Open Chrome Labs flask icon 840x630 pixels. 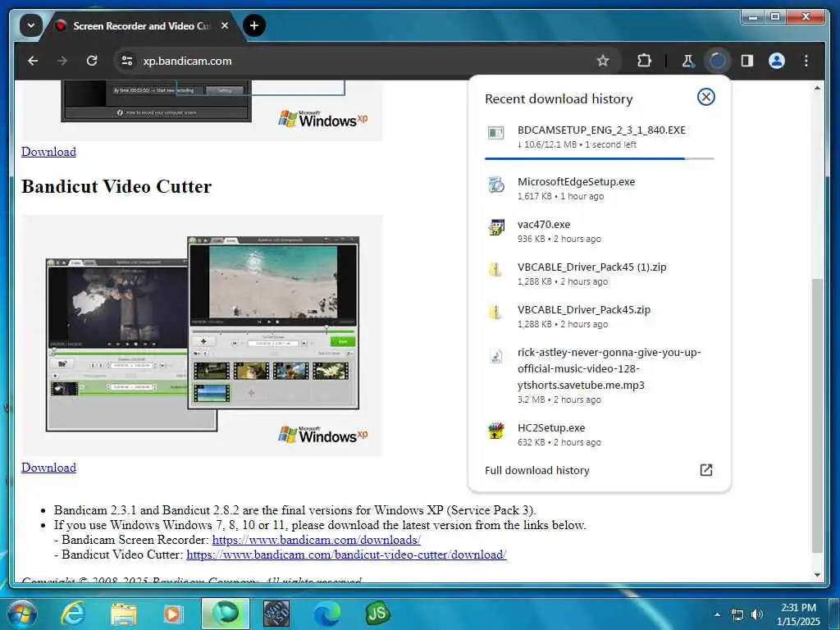pyautogui.click(x=688, y=61)
